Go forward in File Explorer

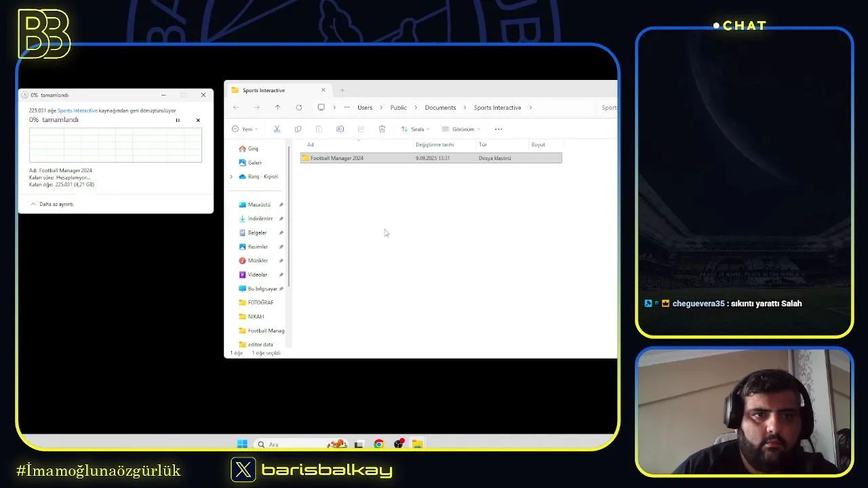pyautogui.click(x=256, y=108)
